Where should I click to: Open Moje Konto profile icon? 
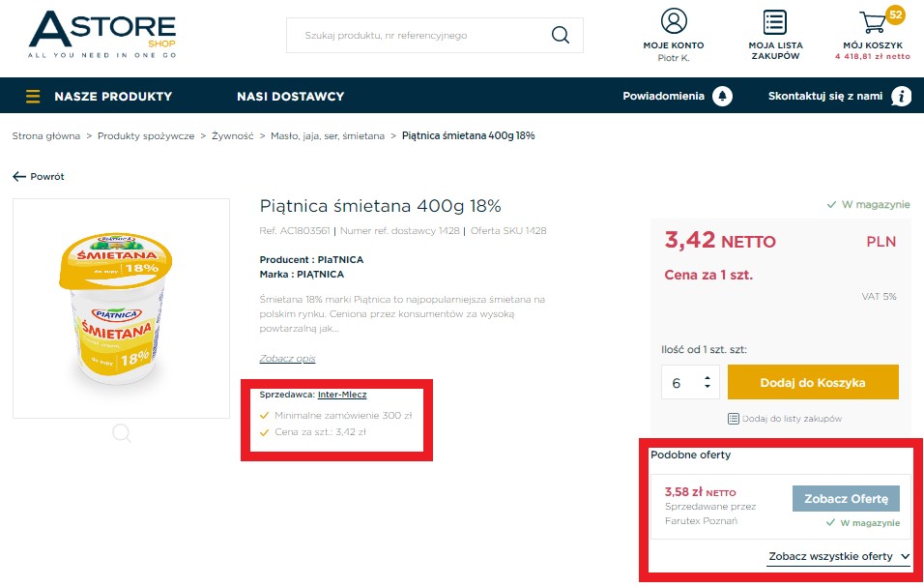[x=674, y=21]
